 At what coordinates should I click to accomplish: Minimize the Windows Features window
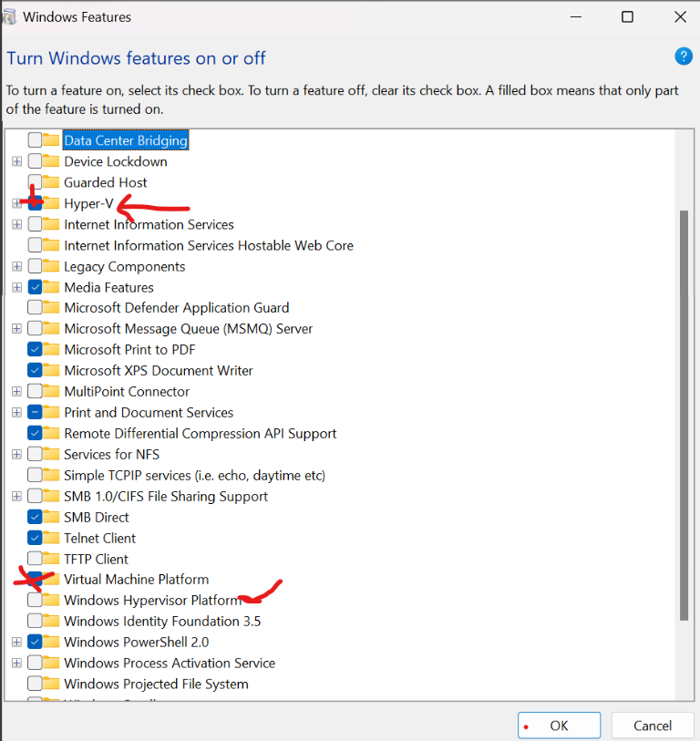point(576,17)
